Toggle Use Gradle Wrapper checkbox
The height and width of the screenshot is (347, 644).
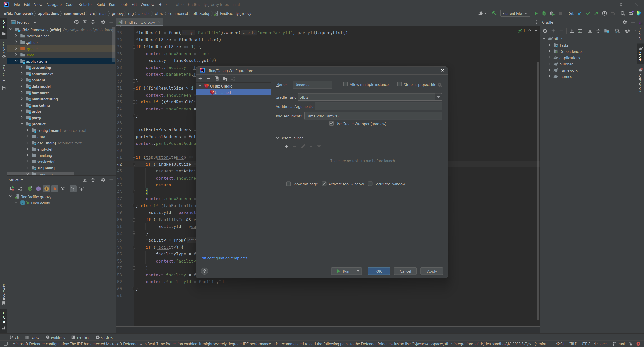(x=332, y=124)
